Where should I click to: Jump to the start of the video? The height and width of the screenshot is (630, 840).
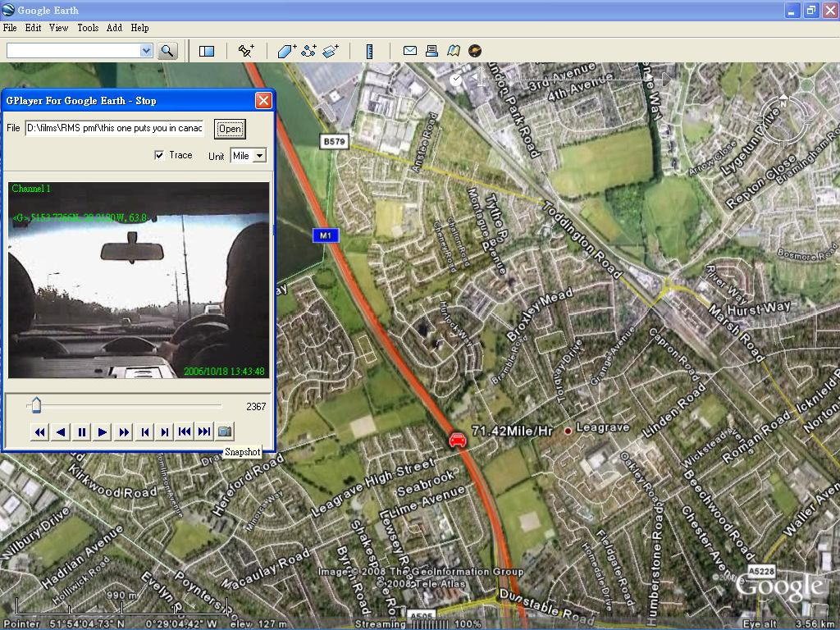(x=185, y=431)
